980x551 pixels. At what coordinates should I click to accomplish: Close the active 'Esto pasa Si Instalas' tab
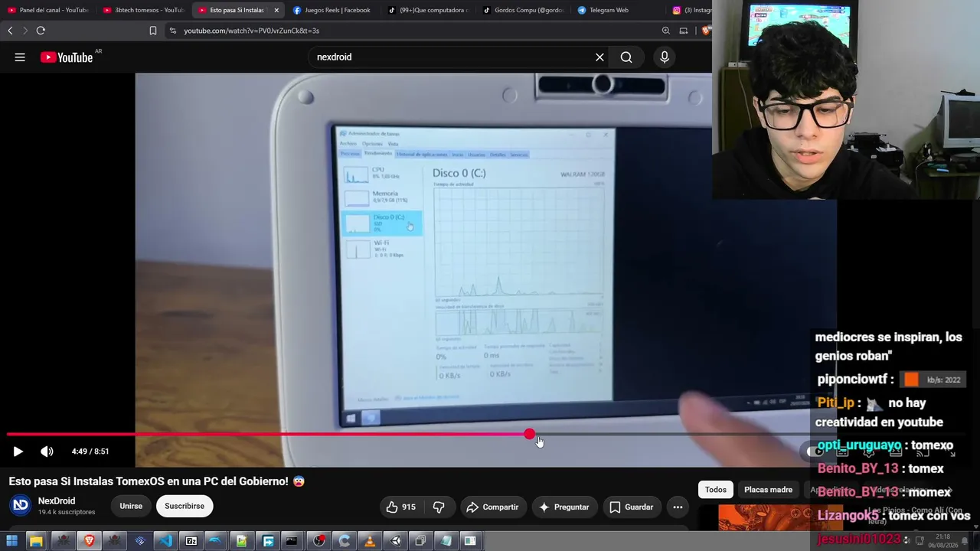(x=276, y=10)
